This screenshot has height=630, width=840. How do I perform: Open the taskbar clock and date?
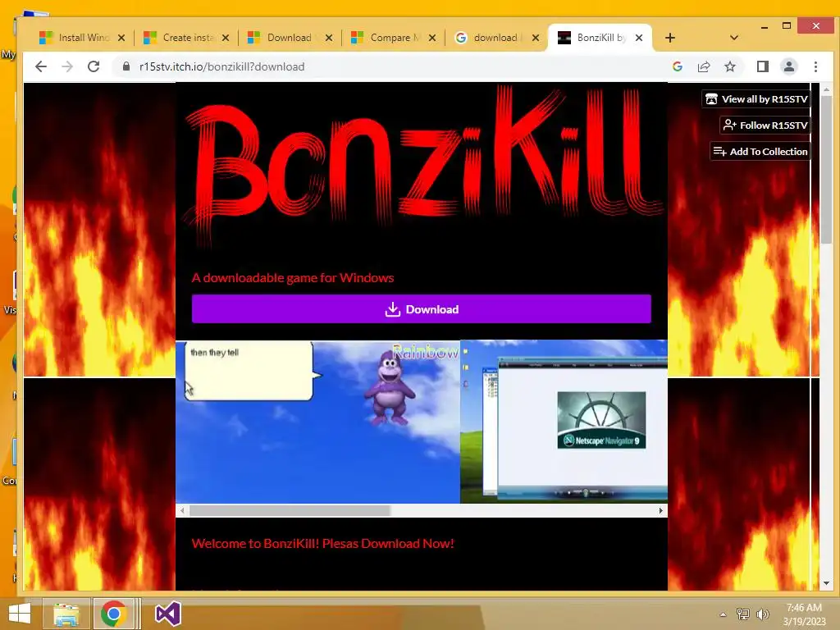click(x=804, y=614)
